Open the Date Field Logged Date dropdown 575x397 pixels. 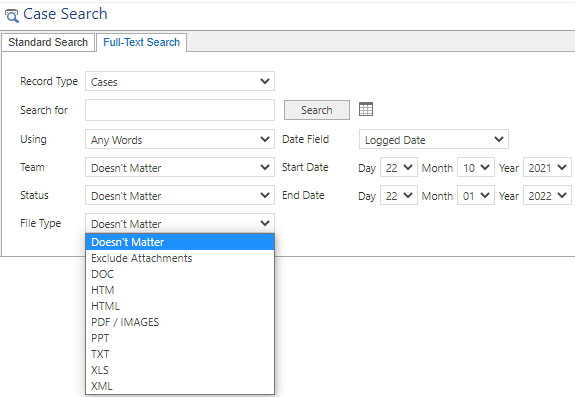434,139
